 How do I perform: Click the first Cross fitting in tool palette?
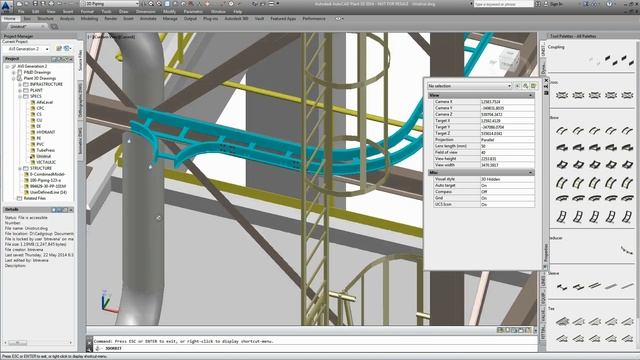point(562,95)
